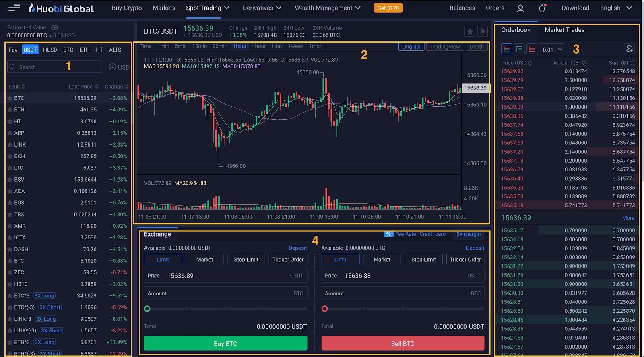Favorite the ETH coin star
This screenshot has width=644, height=357.
10,109
